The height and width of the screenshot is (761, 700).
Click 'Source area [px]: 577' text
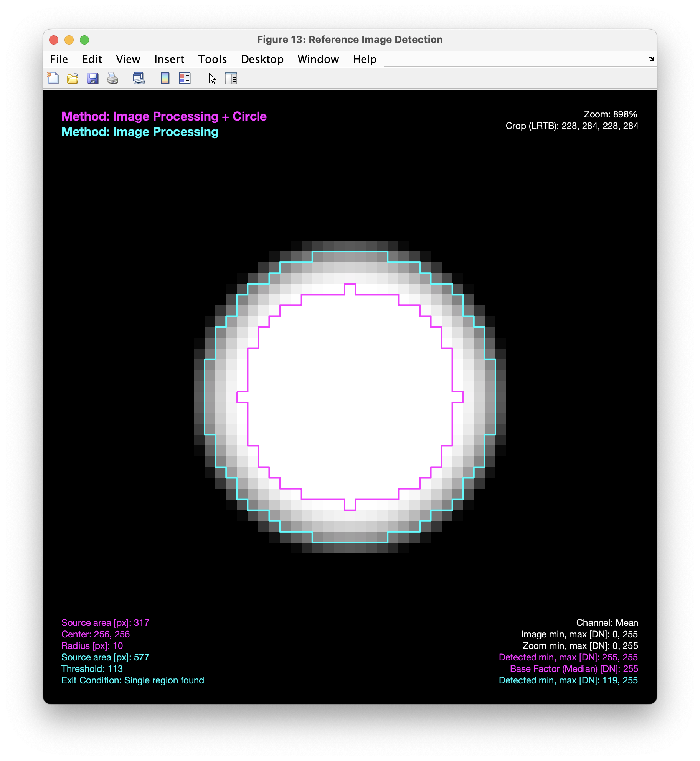105,657
